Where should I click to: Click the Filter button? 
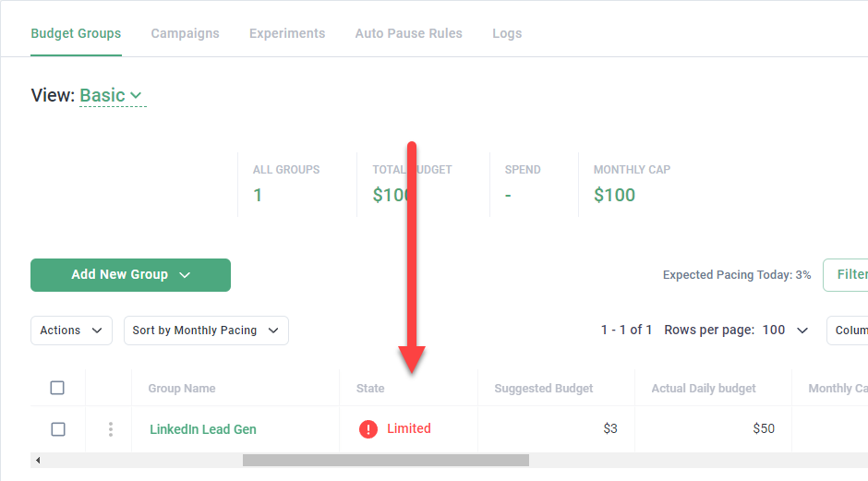point(850,274)
